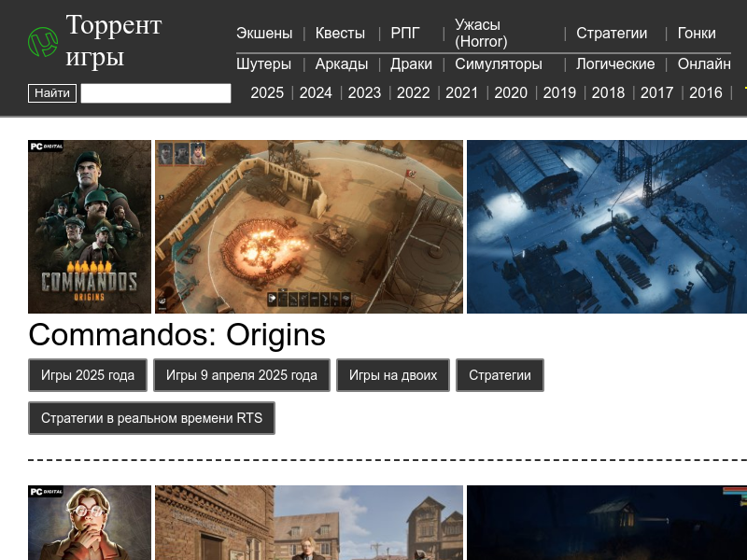Image resolution: width=747 pixels, height=560 pixels.
Task: Go to the РПГ category
Action: coord(405,34)
